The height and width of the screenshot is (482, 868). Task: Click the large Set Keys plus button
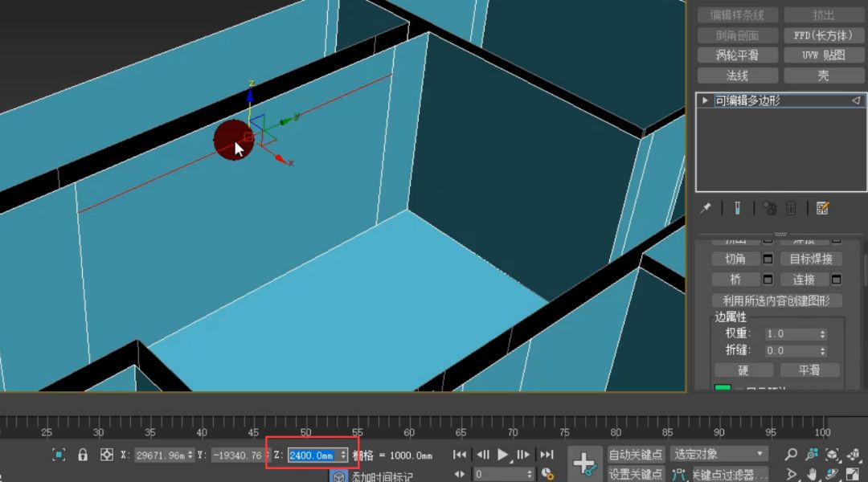(x=584, y=464)
